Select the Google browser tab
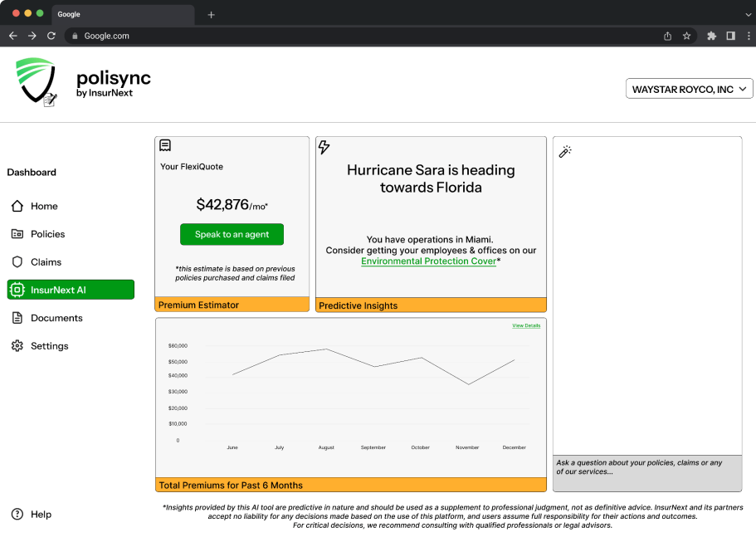 click(123, 14)
